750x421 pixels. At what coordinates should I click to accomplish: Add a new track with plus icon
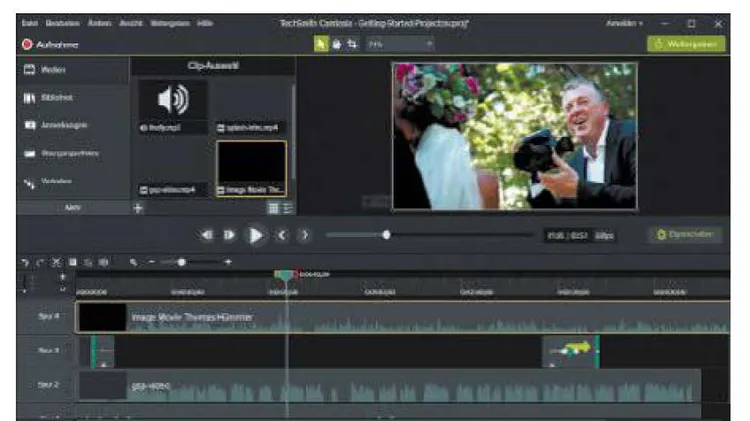(62, 277)
